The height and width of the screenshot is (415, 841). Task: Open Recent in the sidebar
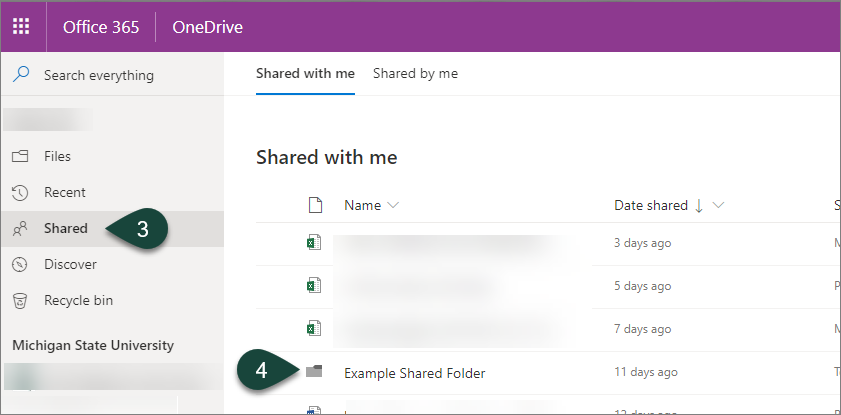pyautogui.click(x=112, y=192)
